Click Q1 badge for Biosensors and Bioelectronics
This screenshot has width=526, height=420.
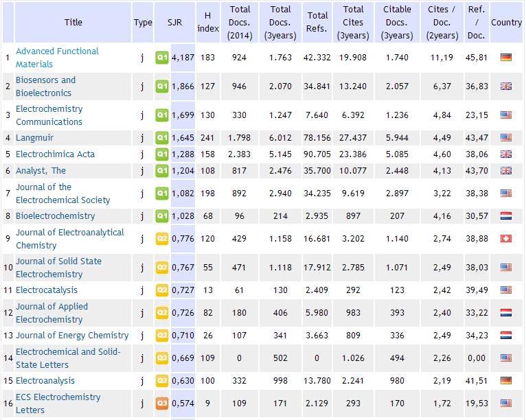[x=162, y=86]
